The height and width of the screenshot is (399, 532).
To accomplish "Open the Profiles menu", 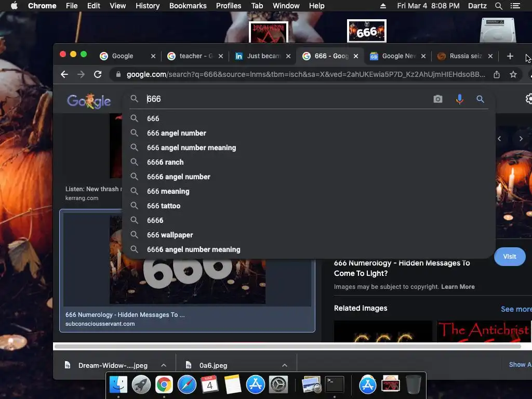I will (229, 6).
